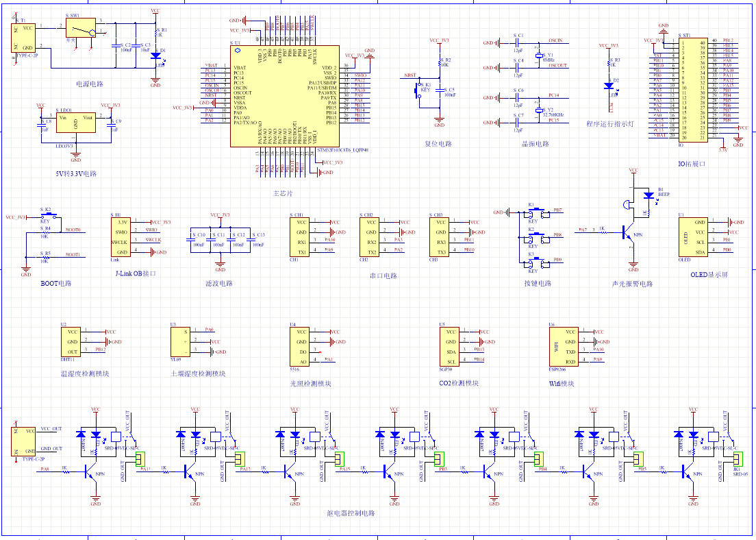Click the '温湿度检测模块' section label
Screen dimensions: 756x540
click(x=85, y=373)
